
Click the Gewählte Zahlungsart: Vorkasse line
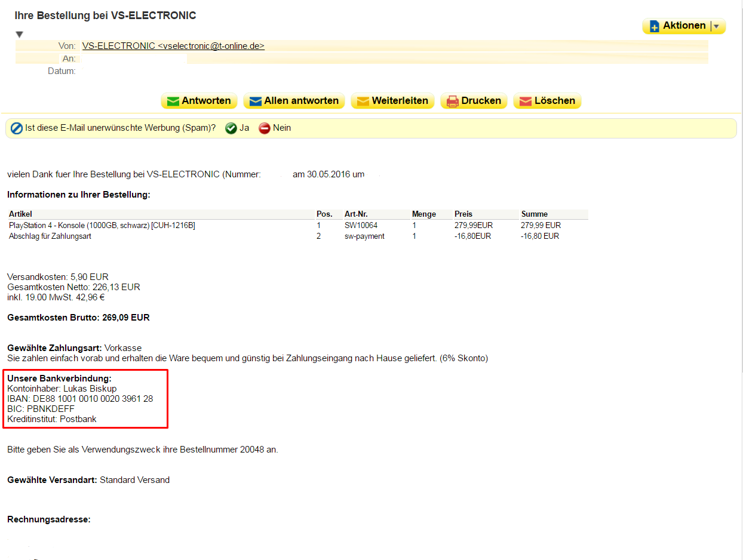click(x=75, y=347)
